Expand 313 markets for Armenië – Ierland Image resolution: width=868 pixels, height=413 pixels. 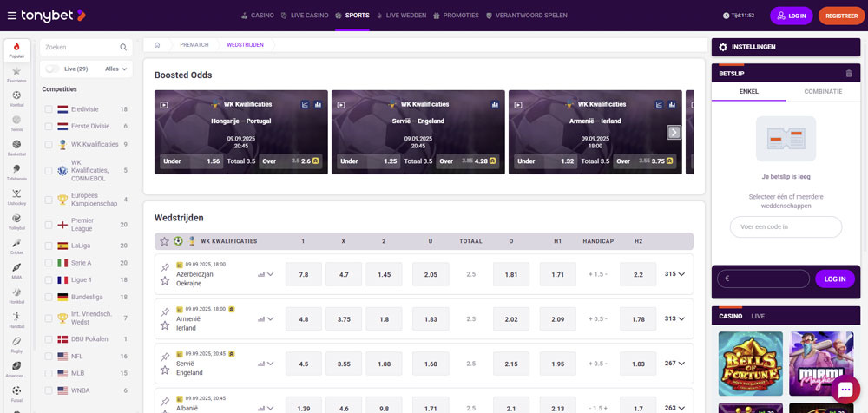click(674, 318)
